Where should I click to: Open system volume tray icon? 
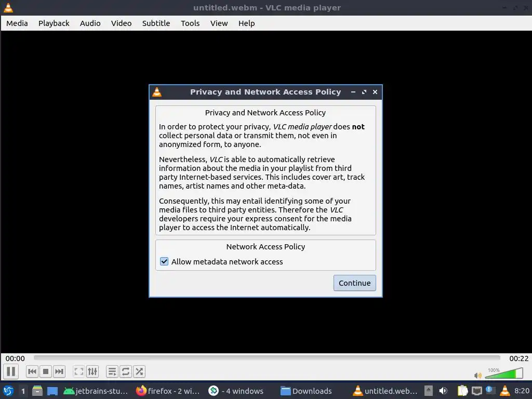click(443, 391)
